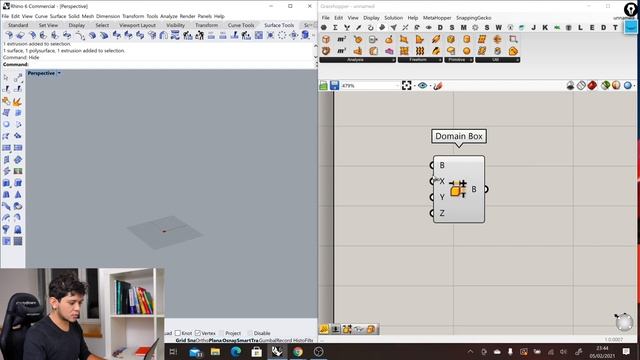The image size is (640, 360).
Task: Click the Z input parameter of Domain Box
Action: (x=442, y=213)
